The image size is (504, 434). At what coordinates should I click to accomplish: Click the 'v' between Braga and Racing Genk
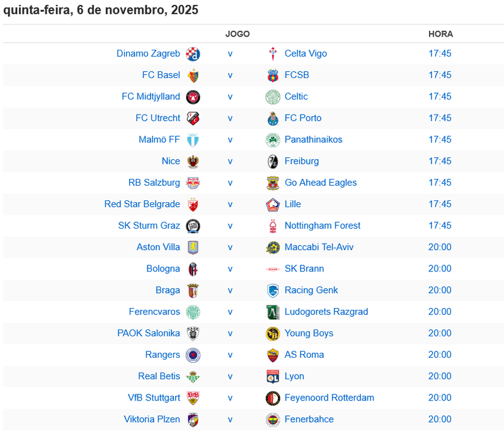click(x=230, y=290)
